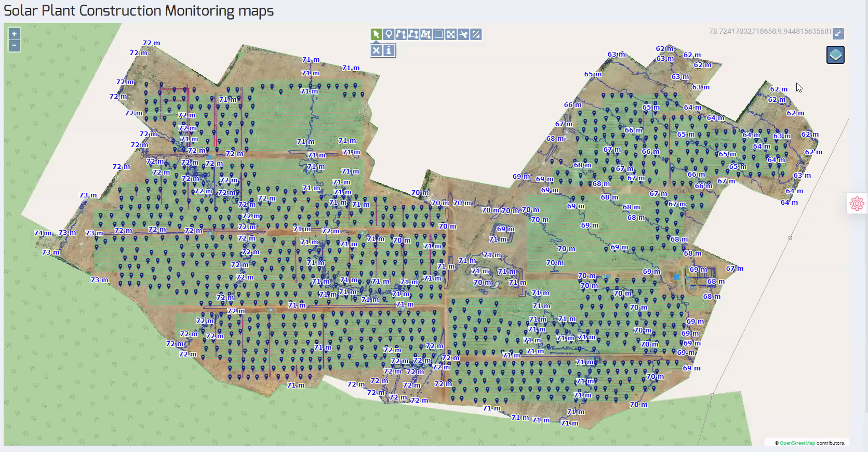Expand the pink gear settings side tab
Viewport: 868px width, 452px height.
857,203
